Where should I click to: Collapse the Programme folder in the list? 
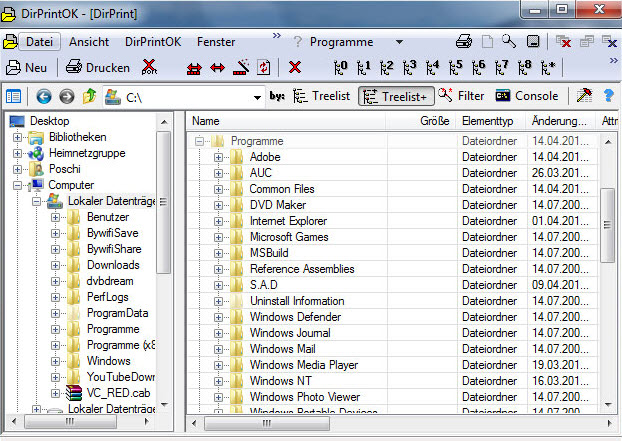point(200,141)
